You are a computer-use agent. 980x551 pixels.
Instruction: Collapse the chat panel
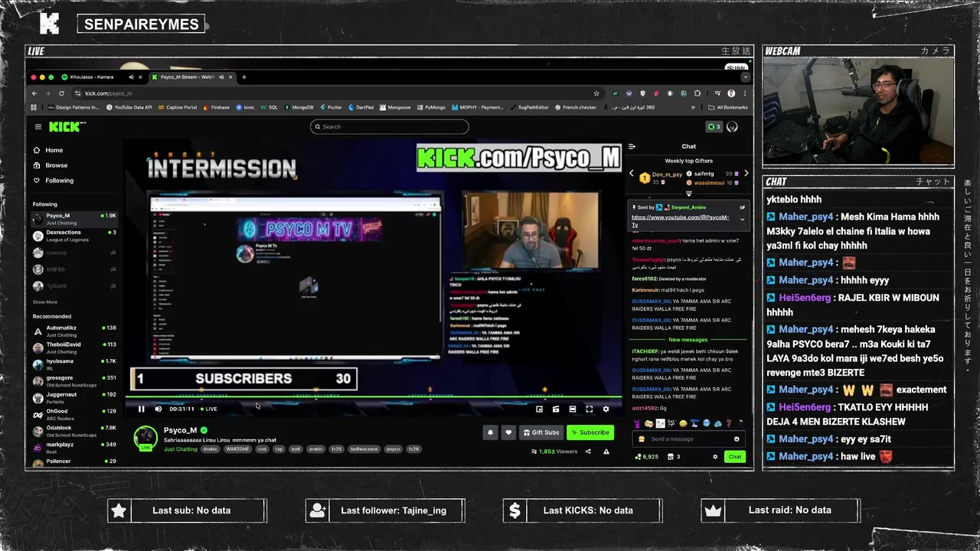(632, 146)
